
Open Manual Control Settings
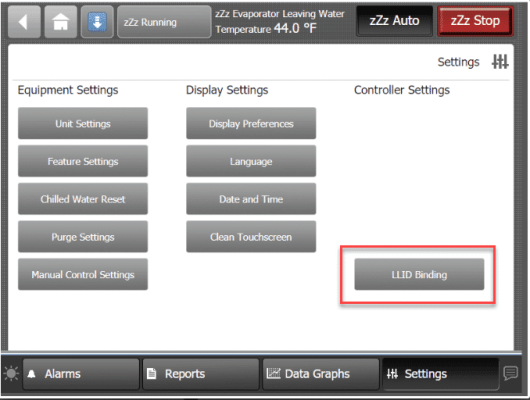pos(83,275)
